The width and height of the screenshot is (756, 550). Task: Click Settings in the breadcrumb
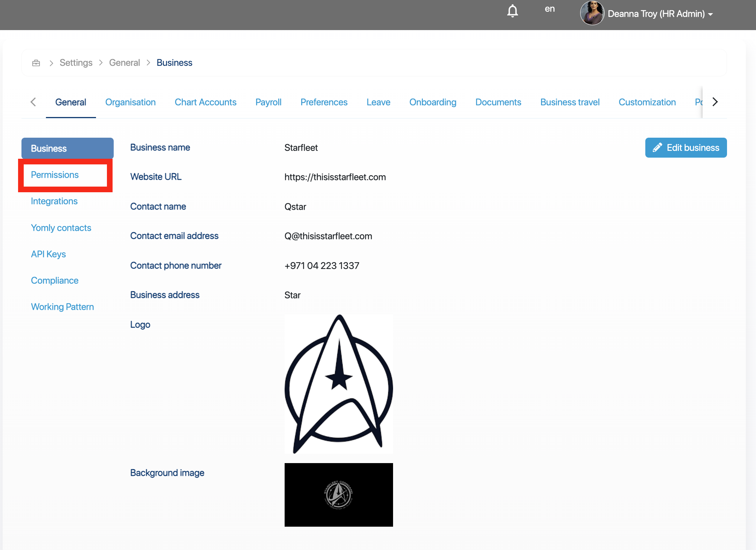[x=76, y=63]
